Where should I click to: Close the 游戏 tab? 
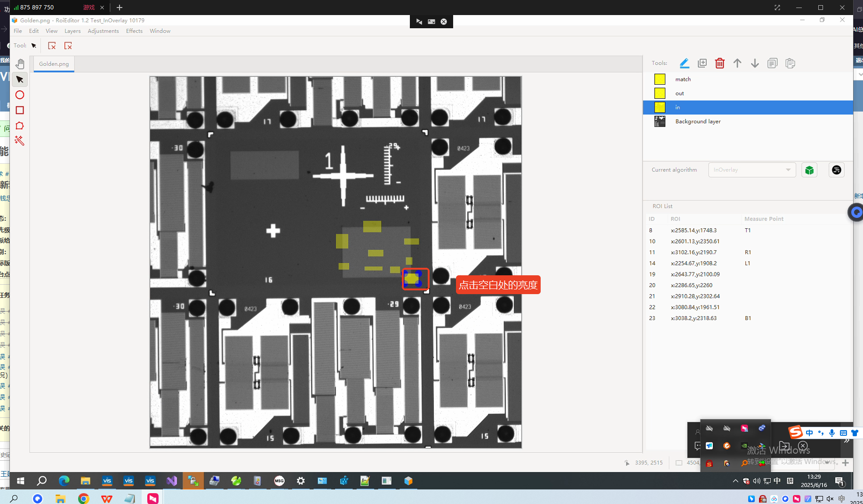pyautogui.click(x=102, y=8)
